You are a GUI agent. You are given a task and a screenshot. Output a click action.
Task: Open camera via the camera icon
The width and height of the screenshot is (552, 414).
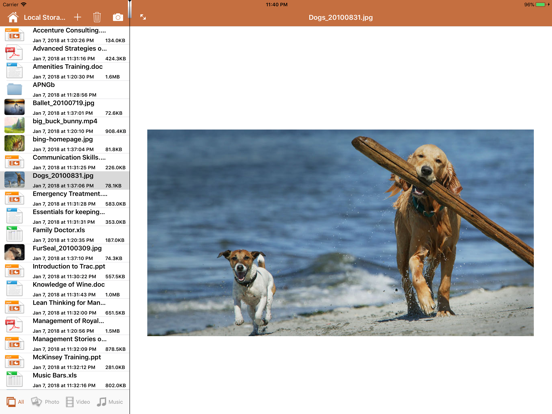point(118,17)
